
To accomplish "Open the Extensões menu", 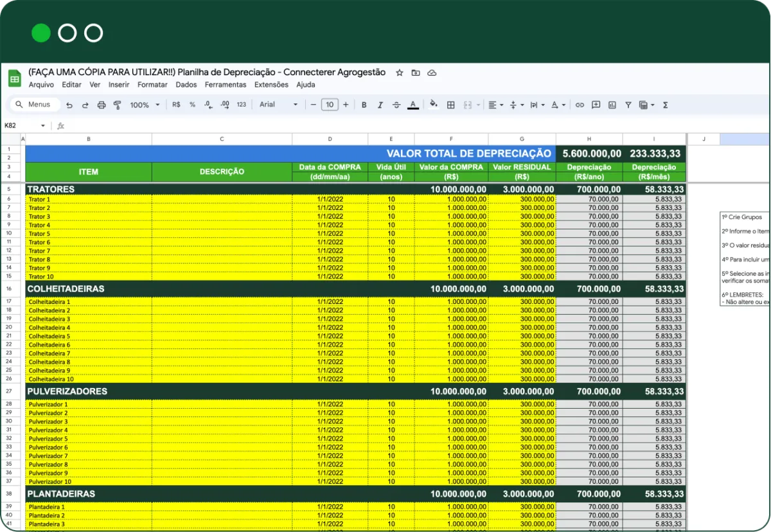I will point(271,85).
